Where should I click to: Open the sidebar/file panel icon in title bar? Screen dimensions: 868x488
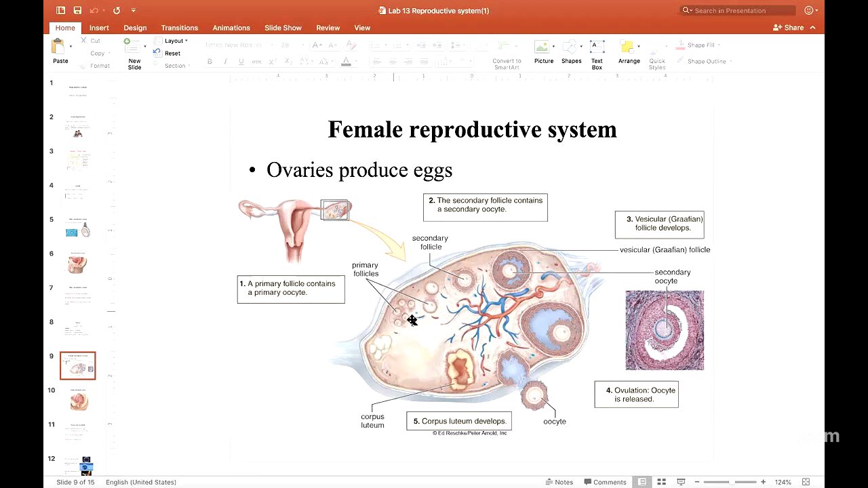tap(61, 10)
